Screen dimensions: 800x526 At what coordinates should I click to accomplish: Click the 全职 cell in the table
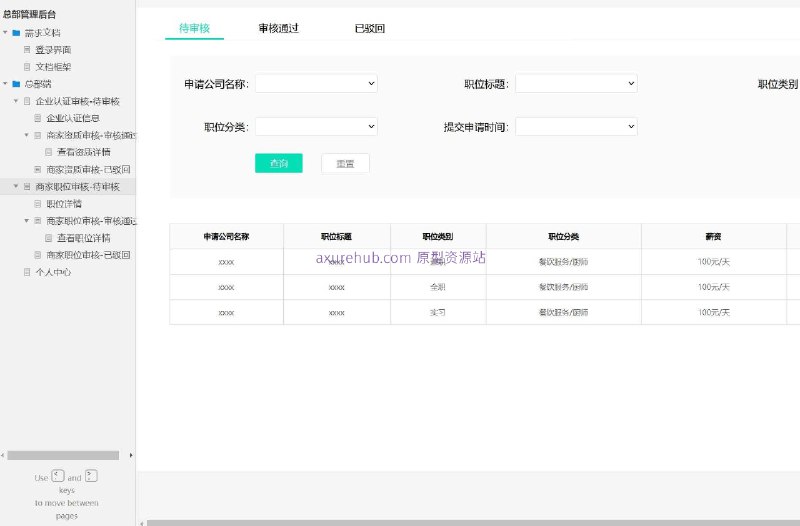(x=438, y=287)
